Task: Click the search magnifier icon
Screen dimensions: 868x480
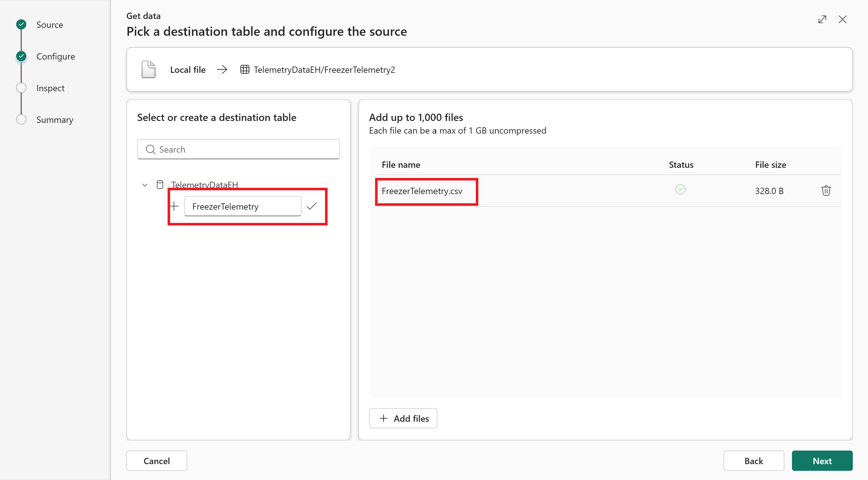Action: tap(150, 149)
